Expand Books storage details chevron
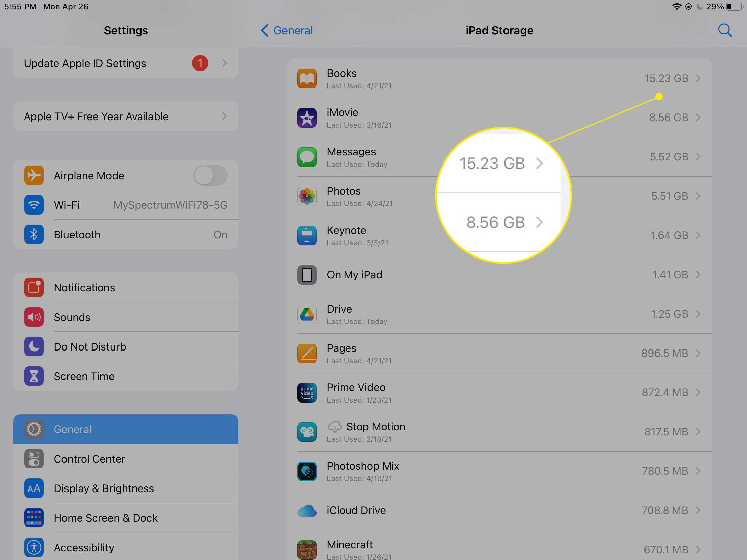Image resolution: width=747 pixels, height=560 pixels. pyautogui.click(x=698, y=78)
